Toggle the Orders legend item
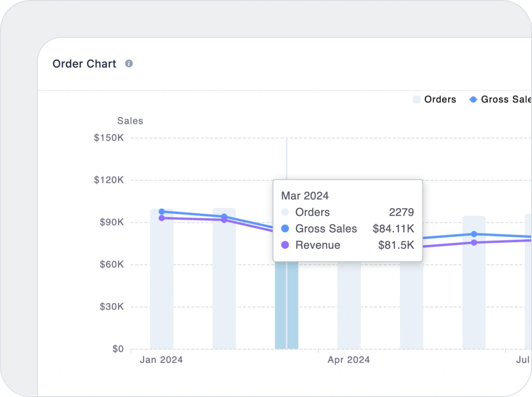Image resolution: width=532 pixels, height=397 pixels. pyautogui.click(x=434, y=99)
